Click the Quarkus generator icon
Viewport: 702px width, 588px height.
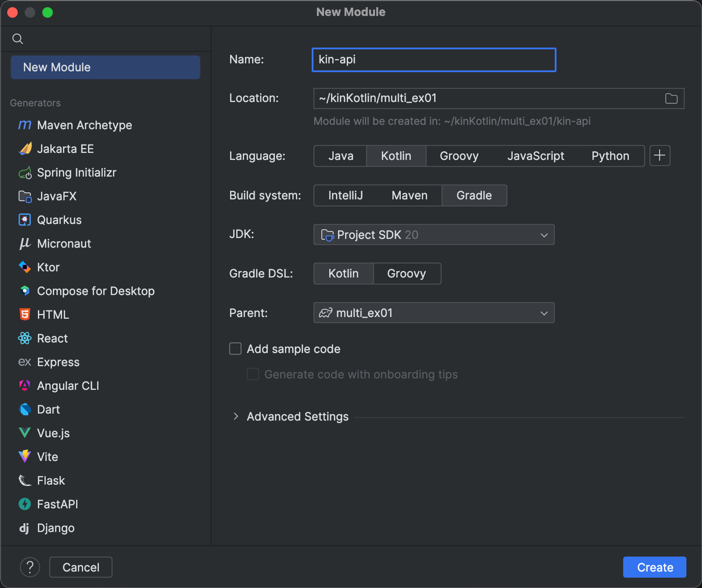click(x=25, y=220)
